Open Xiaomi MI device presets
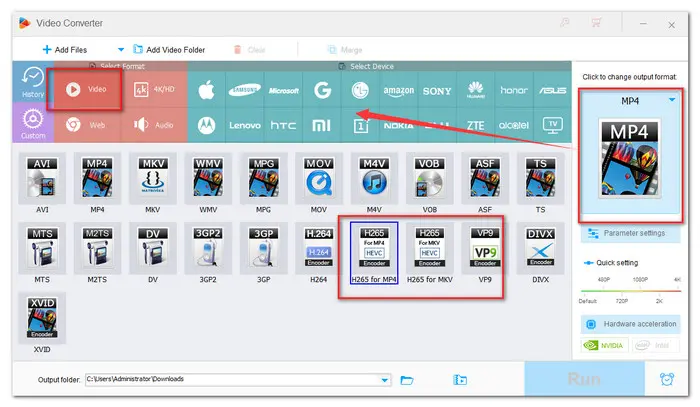The height and width of the screenshot is (407, 700). coord(321,125)
